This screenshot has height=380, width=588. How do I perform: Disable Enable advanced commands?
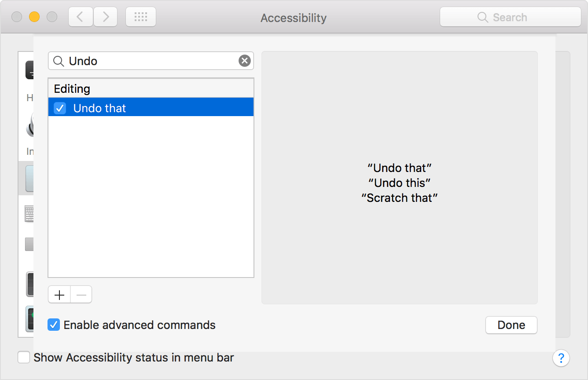click(x=54, y=325)
